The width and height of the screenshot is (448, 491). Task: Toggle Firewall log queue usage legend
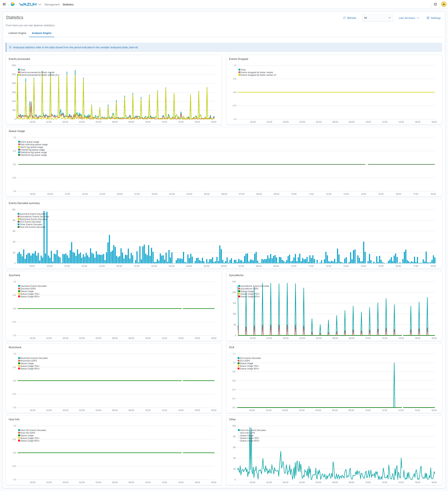tap(31, 150)
